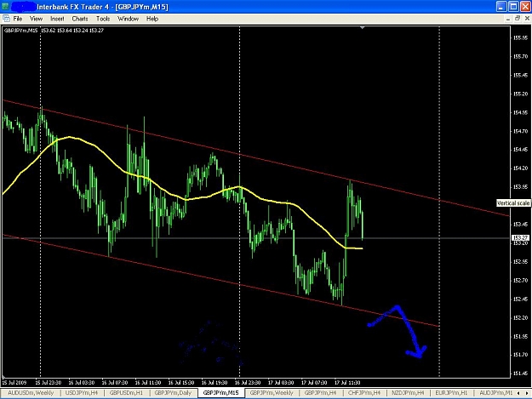The height and width of the screenshot is (399, 532).
Task: Switch to the CHFJPYm,H4 chart tab
Action: click(x=364, y=393)
